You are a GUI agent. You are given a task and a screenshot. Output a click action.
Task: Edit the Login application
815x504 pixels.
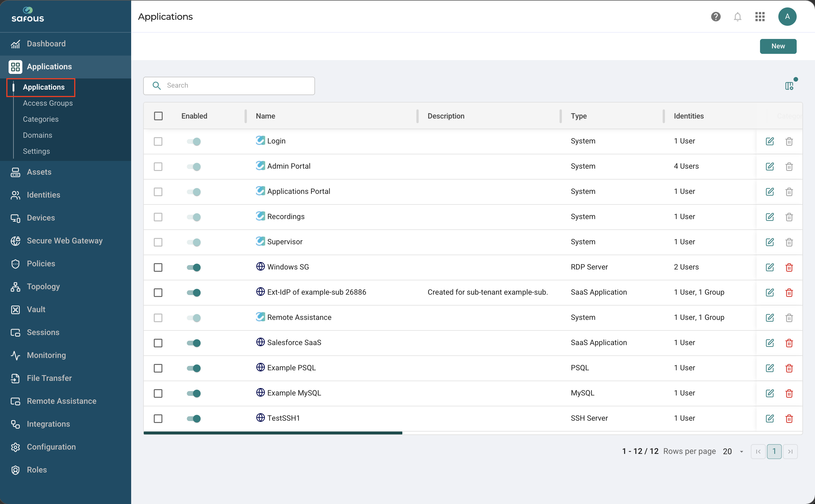pos(769,141)
